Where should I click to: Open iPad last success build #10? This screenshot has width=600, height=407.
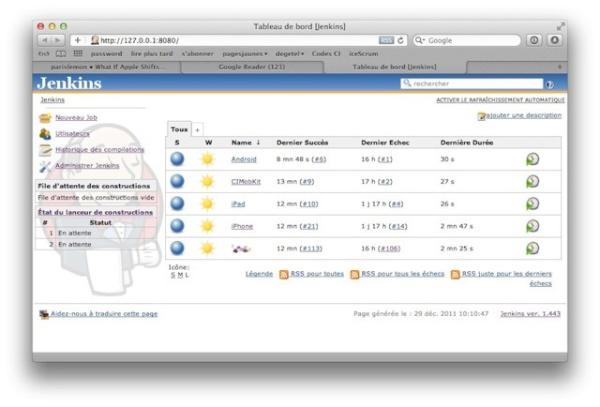(309, 204)
